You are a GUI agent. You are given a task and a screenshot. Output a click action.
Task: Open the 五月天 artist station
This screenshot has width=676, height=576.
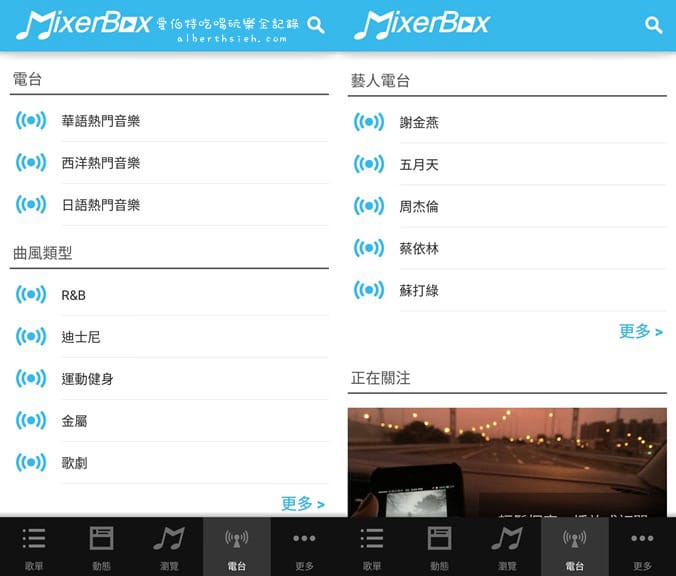point(507,164)
